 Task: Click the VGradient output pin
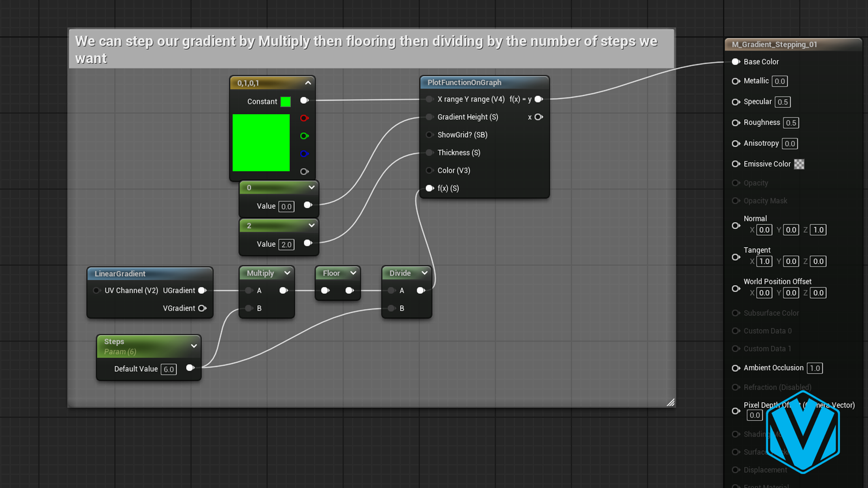(202, 309)
